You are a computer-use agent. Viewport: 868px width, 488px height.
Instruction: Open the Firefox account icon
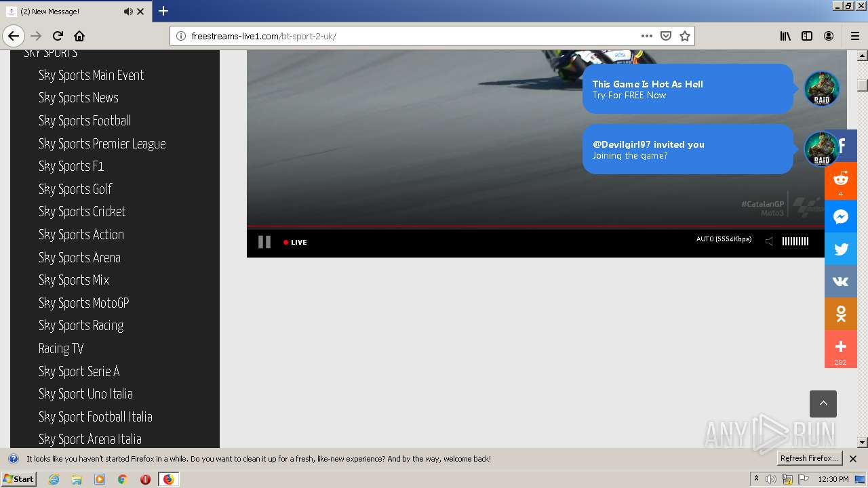829,36
